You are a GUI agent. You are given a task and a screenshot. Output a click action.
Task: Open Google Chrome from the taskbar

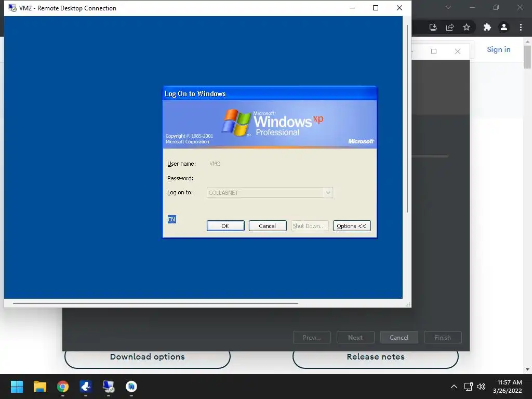(63, 387)
